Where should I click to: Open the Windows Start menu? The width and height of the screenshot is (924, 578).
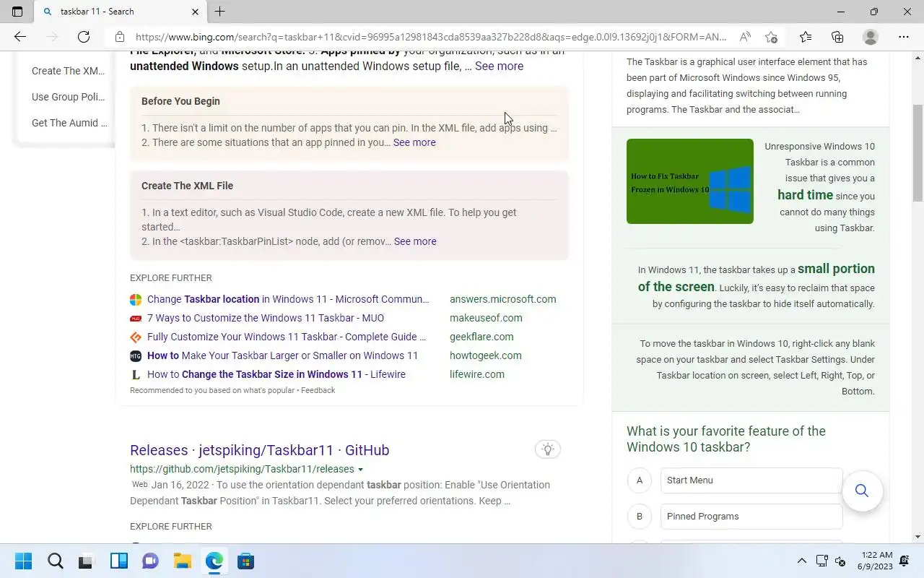click(x=23, y=561)
